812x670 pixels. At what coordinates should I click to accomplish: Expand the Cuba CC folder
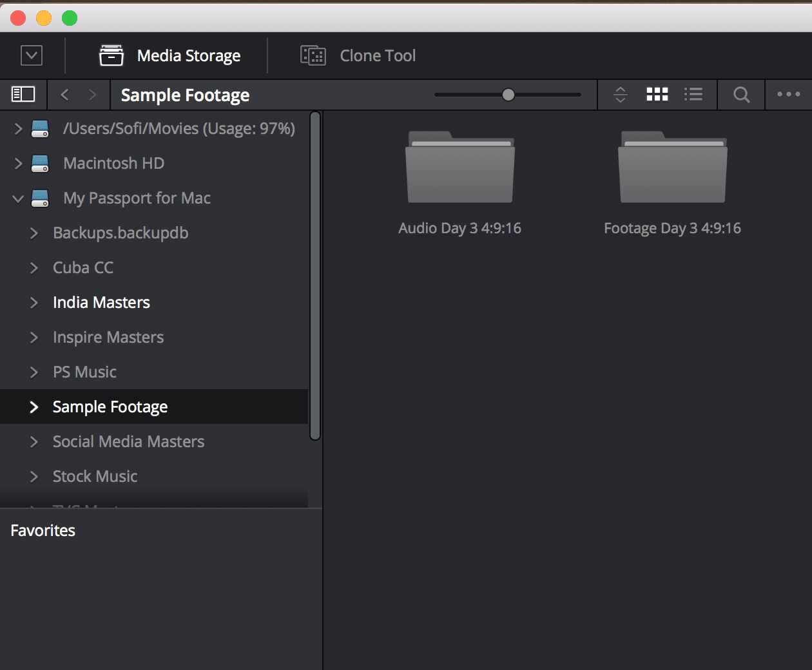(34, 267)
